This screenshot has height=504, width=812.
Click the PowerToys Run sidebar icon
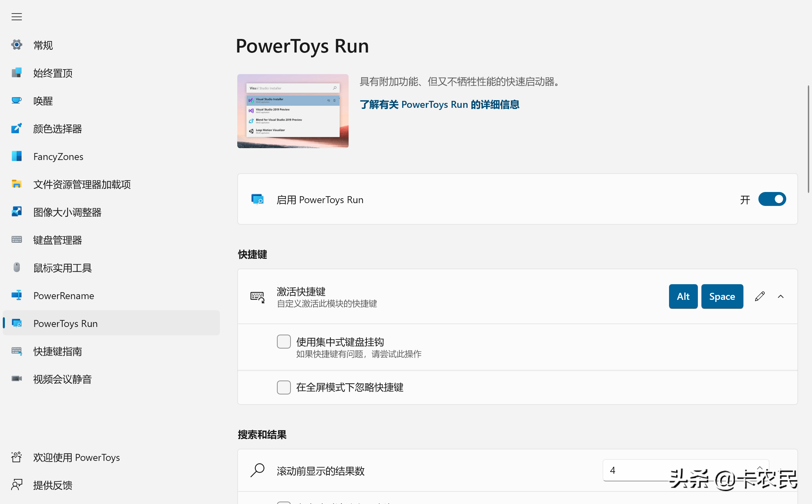16,323
